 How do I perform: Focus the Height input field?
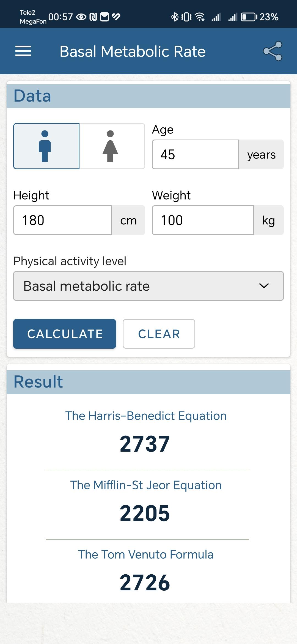click(x=63, y=220)
